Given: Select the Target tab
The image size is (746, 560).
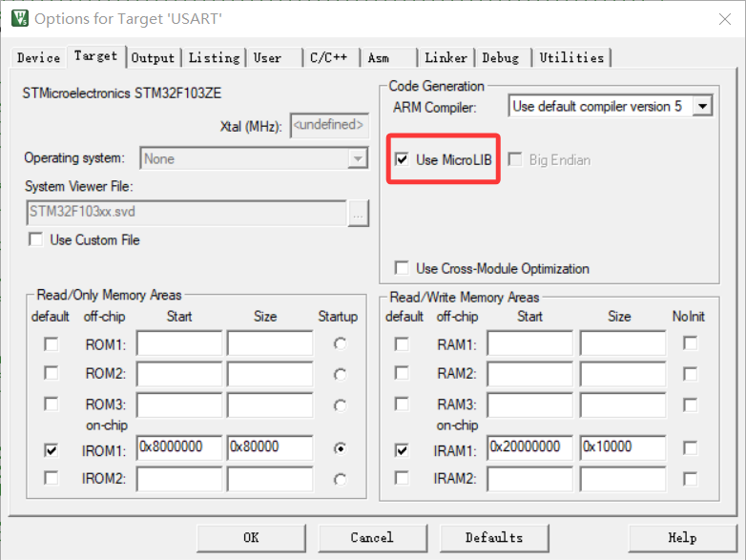Looking at the screenshot, I should [x=95, y=56].
